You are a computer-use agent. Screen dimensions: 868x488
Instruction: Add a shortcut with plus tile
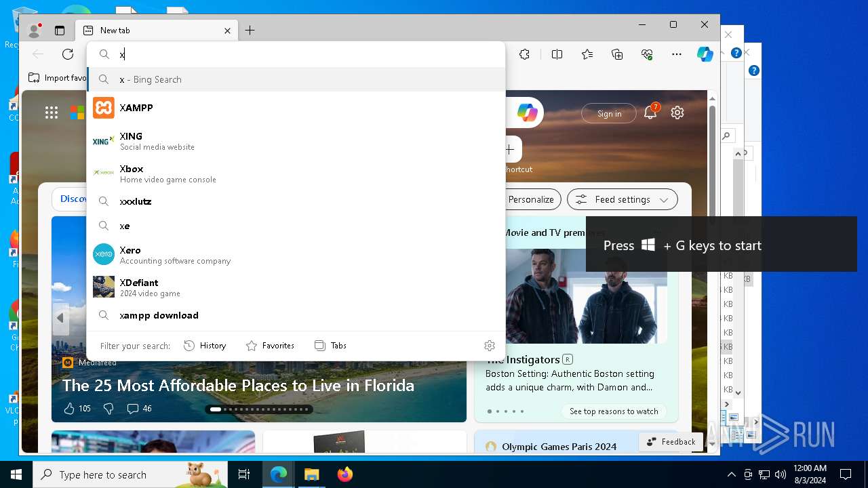coord(510,149)
